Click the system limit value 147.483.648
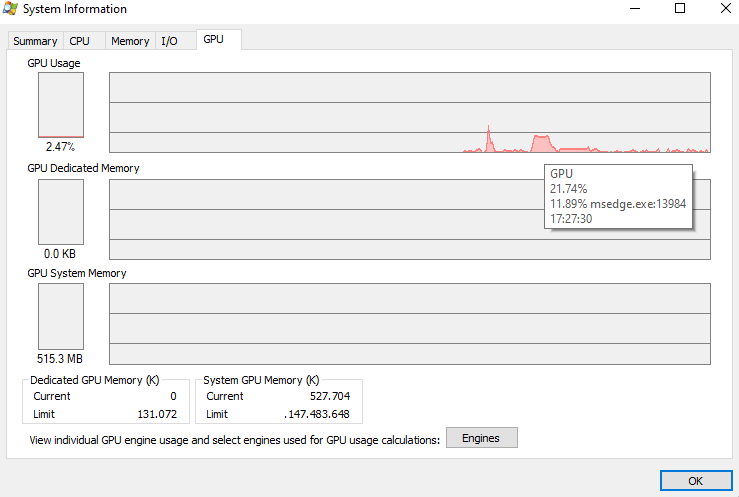This screenshot has height=497, width=739. (317, 414)
